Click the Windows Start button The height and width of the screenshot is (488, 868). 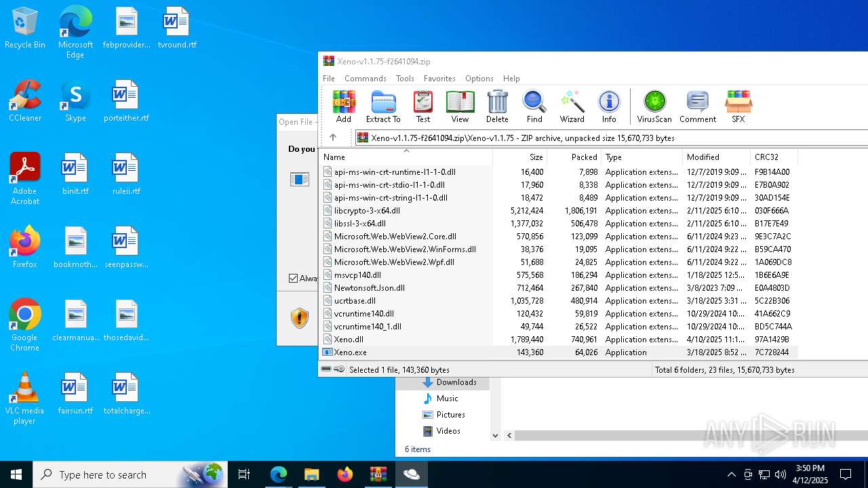(x=16, y=474)
